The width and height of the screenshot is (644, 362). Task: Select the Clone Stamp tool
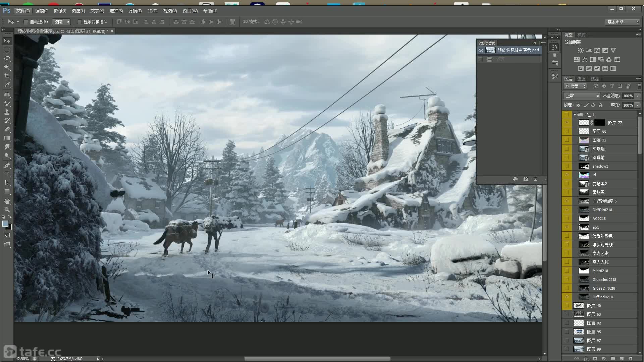click(x=7, y=112)
